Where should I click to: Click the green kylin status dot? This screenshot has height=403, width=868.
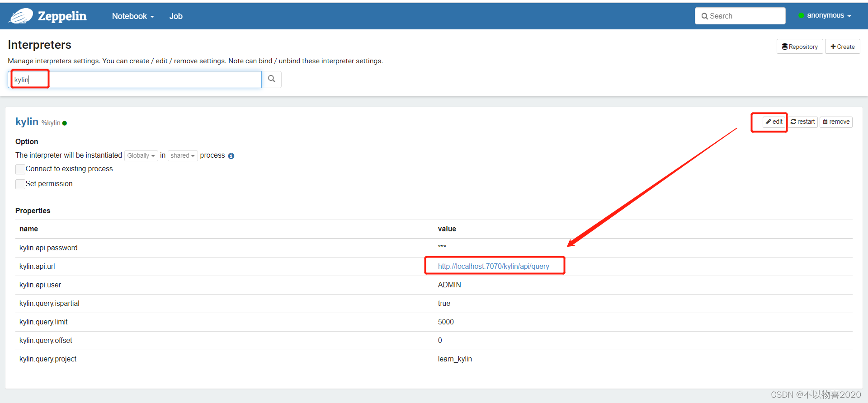(x=65, y=123)
